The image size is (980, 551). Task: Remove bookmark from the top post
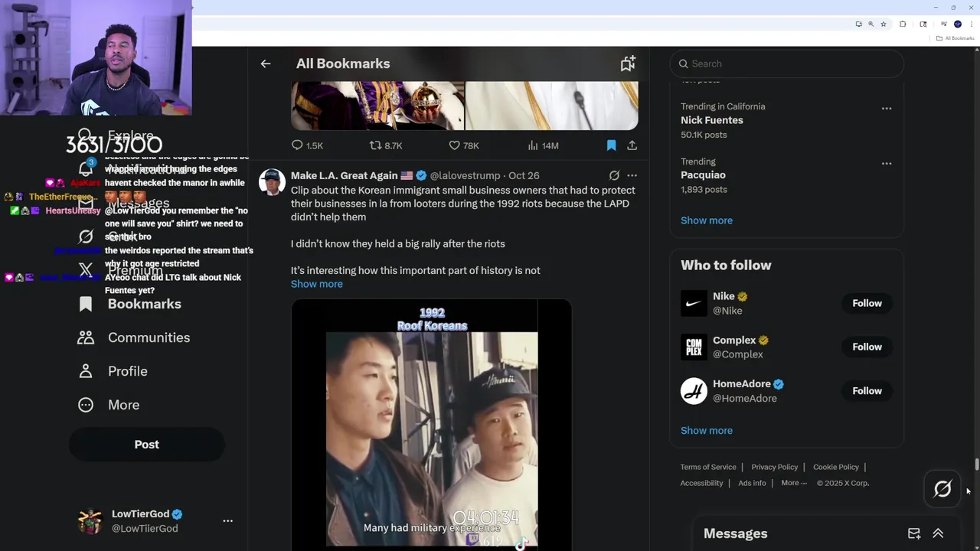pos(611,145)
